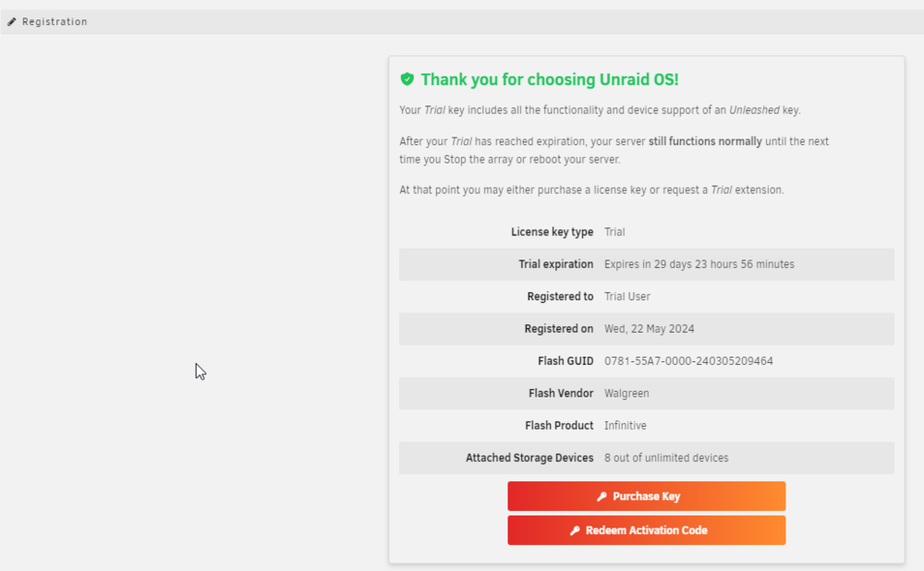Click the Purchase Key button
The height and width of the screenshot is (571, 924).
click(x=647, y=496)
